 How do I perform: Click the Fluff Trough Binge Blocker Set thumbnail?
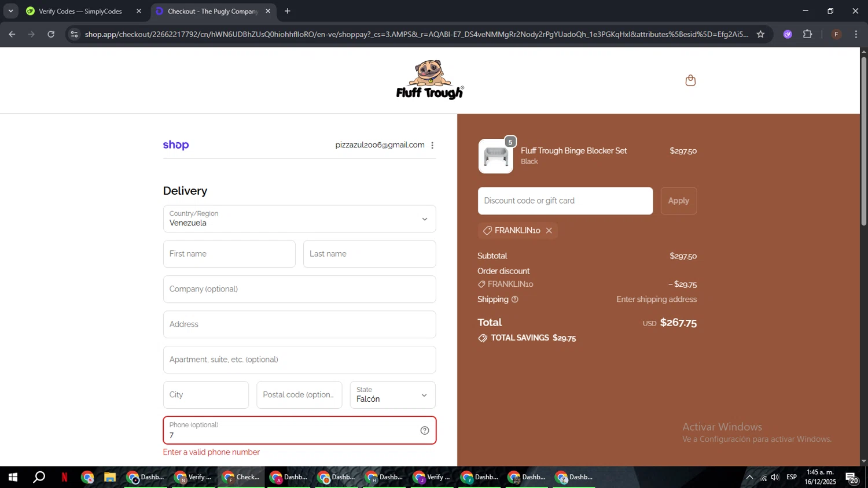(x=496, y=156)
